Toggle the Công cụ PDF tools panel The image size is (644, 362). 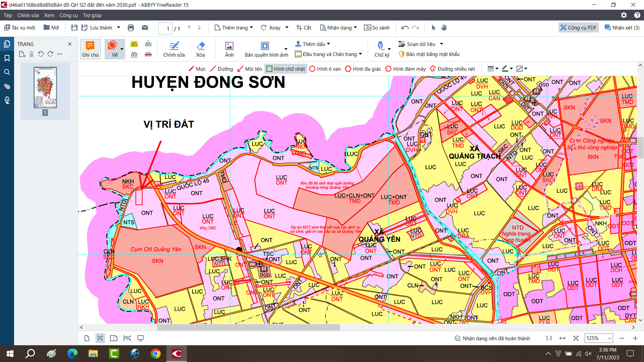(x=578, y=28)
